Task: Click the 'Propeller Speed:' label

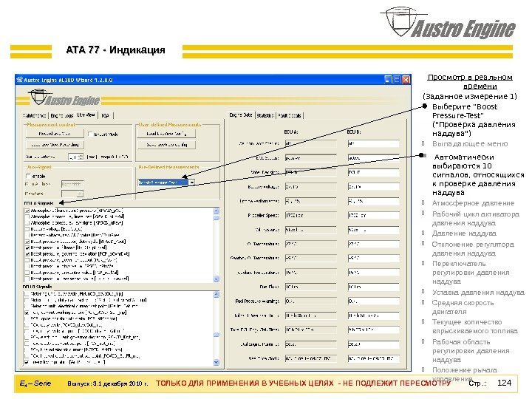Action: 263,216
